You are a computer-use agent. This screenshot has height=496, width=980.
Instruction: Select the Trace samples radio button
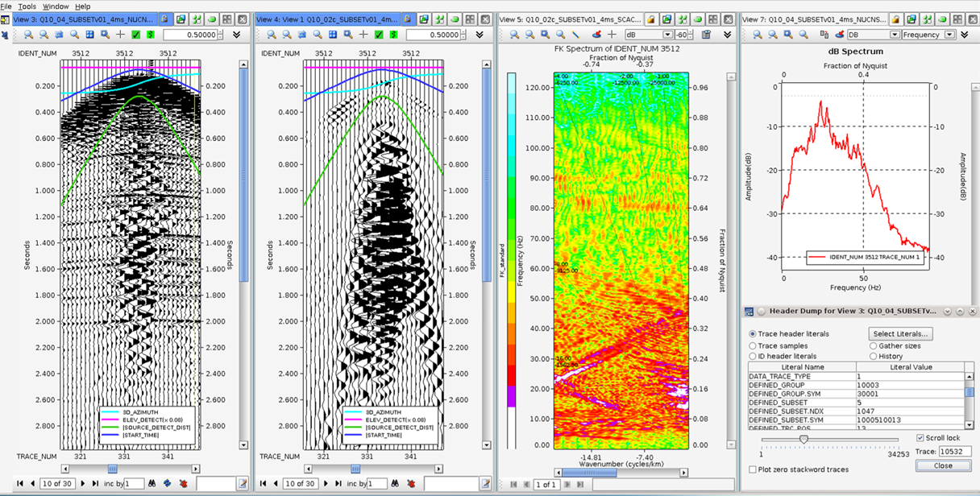pos(752,345)
